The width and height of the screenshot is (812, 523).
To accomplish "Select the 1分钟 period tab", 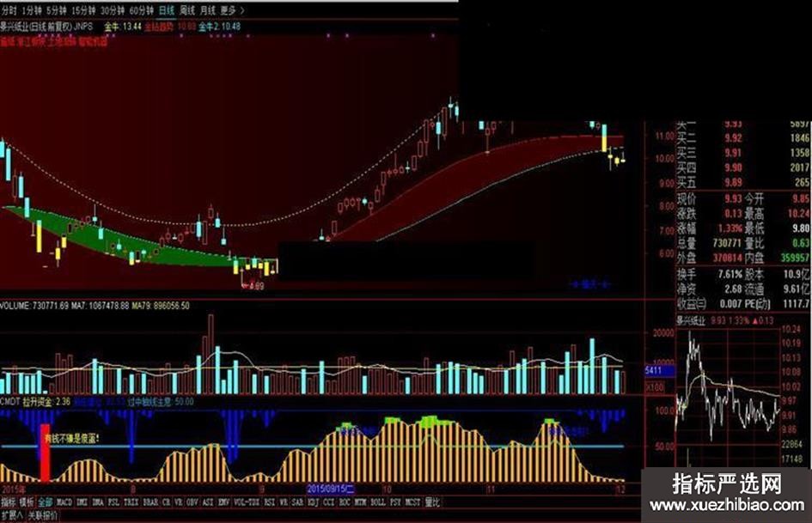I will click(32, 10).
